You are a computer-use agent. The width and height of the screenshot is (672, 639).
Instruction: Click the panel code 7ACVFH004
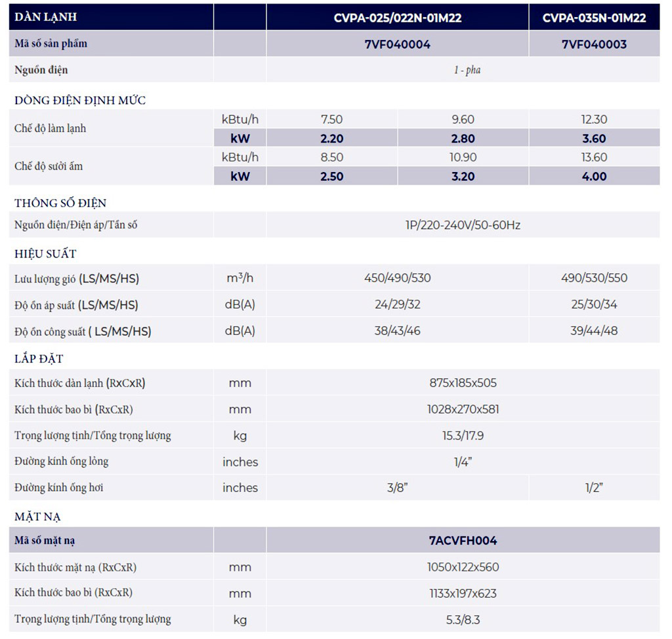tap(463, 540)
